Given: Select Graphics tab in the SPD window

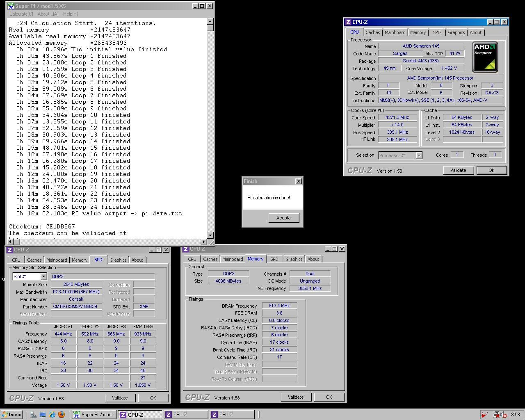Looking at the screenshot, I should (x=118, y=260).
